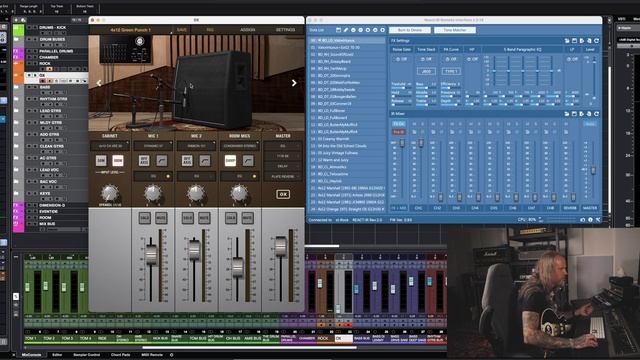Click Tone Matcher button
The height and width of the screenshot is (360, 640).
[x=455, y=30]
